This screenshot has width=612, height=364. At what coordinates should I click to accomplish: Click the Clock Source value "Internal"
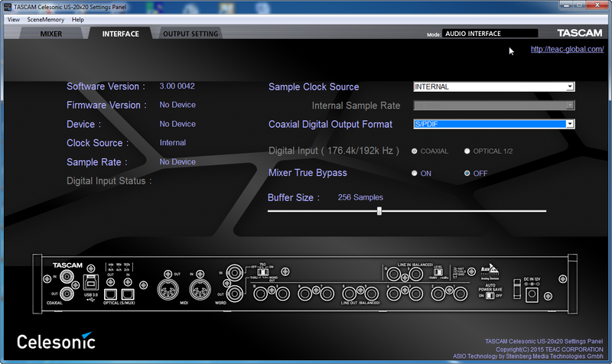click(173, 143)
